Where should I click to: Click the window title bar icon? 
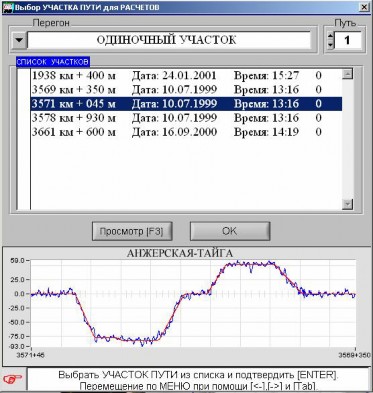(x=7, y=7)
